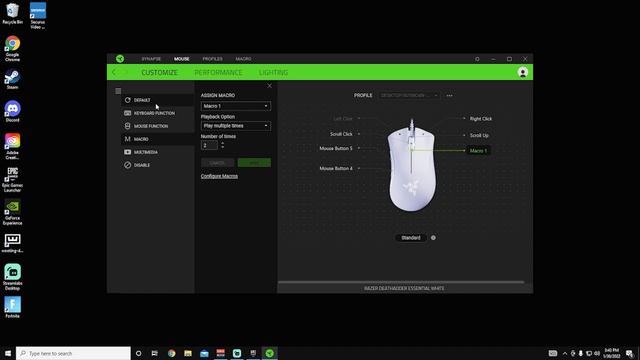Select the Macro function option
The height and width of the screenshot is (360, 640).
pos(158,139)
